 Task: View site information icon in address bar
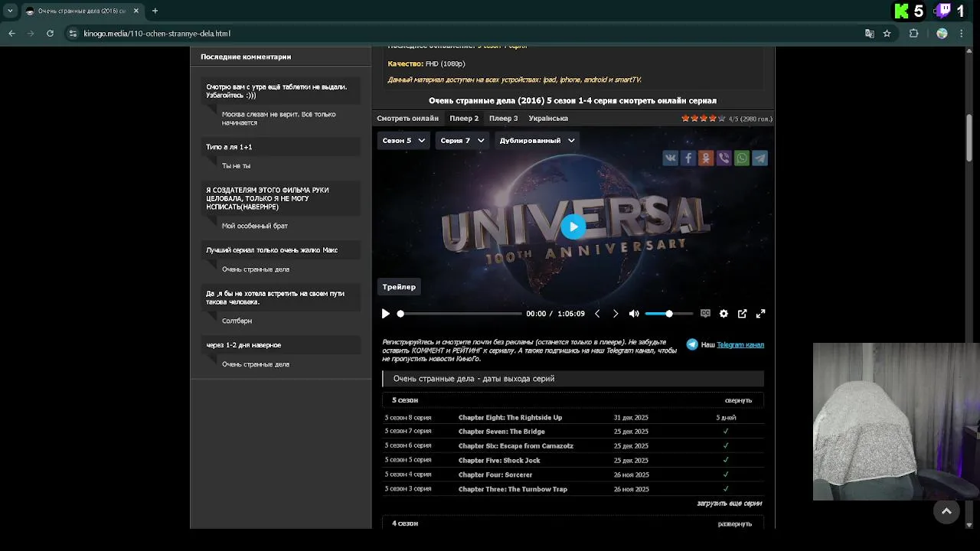pos(73,34)
